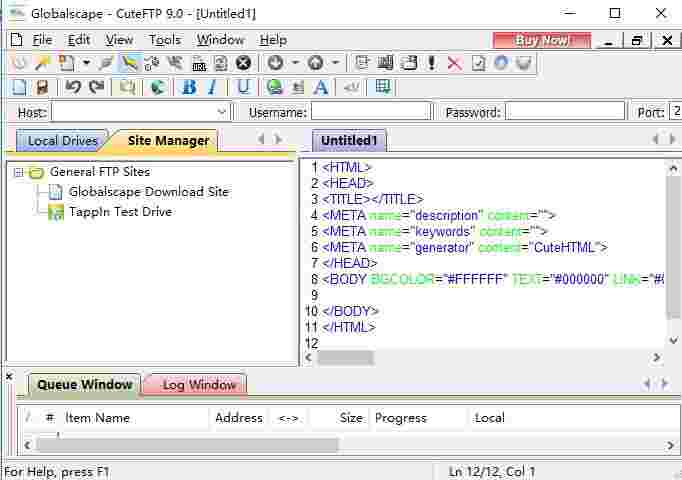
Task: Click the Insert table grid icon
Action: (x=383, y=87)
